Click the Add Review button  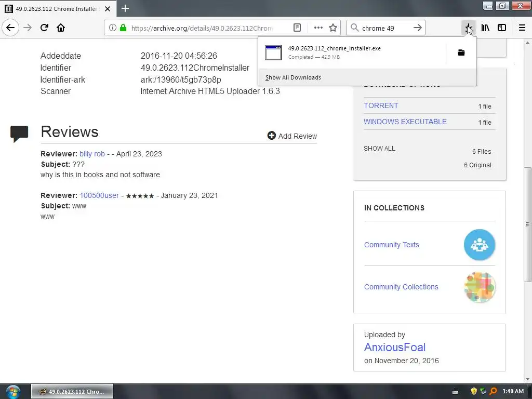pyautogui.click(x=292, y=136)
